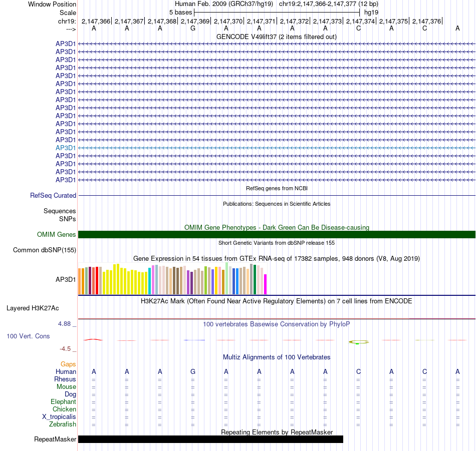Click the RefSeq genes from NCBI title
The height and width of the screenshot is (451, 476).
[277, 188]
